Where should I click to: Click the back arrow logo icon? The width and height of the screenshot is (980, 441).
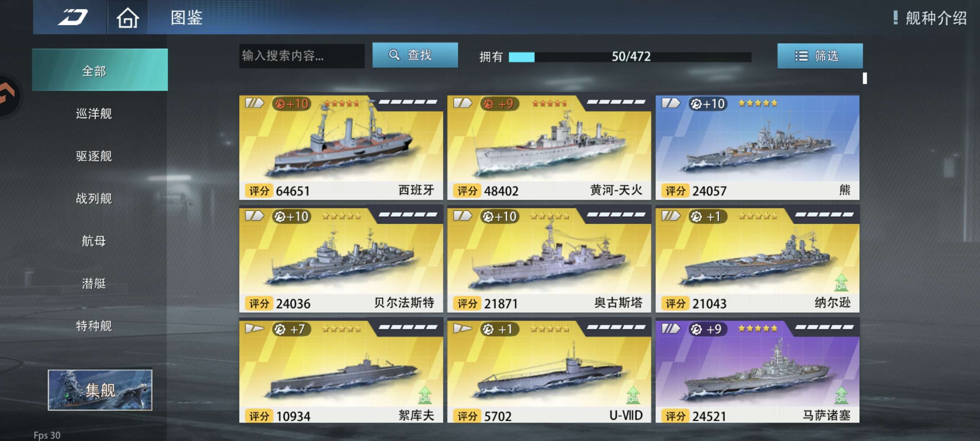[73, 17]
